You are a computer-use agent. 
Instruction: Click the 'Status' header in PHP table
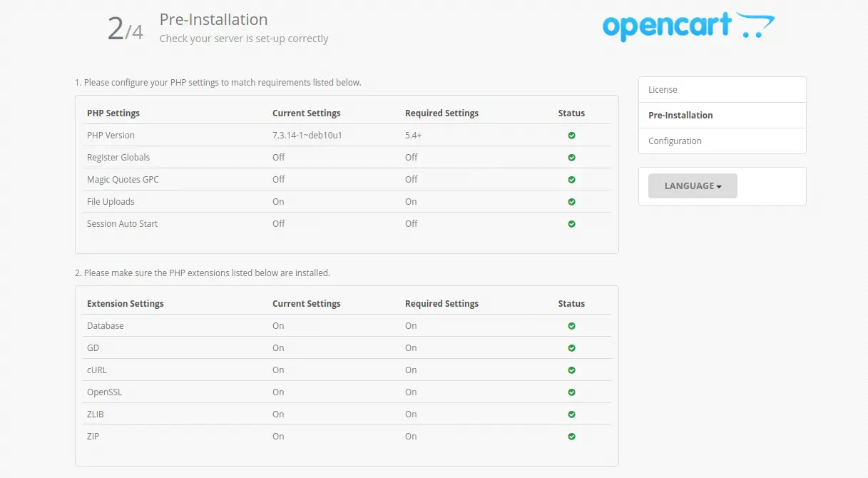[571, 113]
